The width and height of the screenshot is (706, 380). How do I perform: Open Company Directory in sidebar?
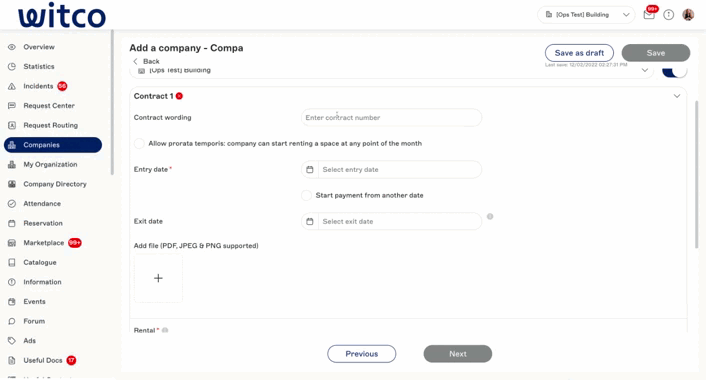pyautogui.click(x=55, y=184)
